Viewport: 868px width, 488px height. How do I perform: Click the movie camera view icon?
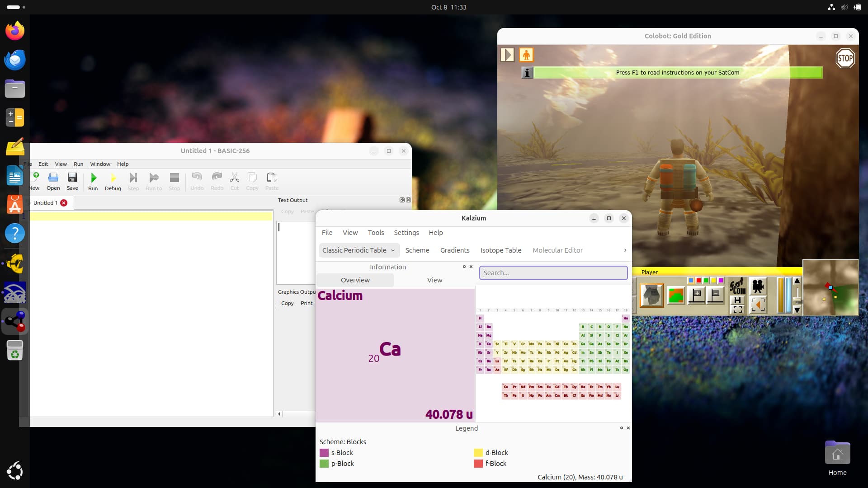pyautogui.click(x=758, y=286)
